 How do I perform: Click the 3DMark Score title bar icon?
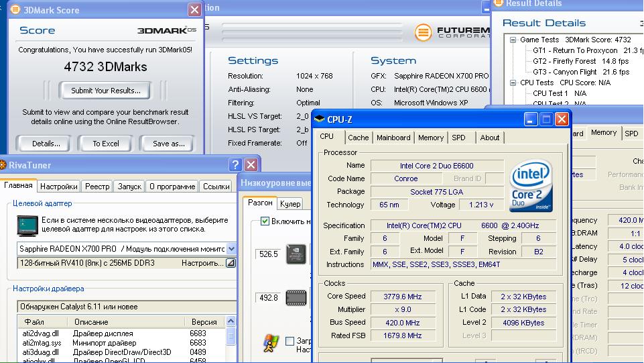tap(15, 9)
